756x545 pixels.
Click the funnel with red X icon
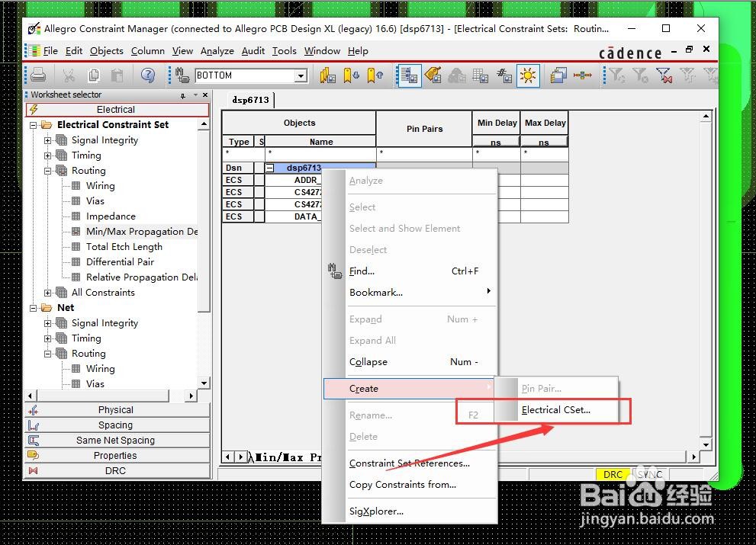pyautogui.click(x=664, y=75)
